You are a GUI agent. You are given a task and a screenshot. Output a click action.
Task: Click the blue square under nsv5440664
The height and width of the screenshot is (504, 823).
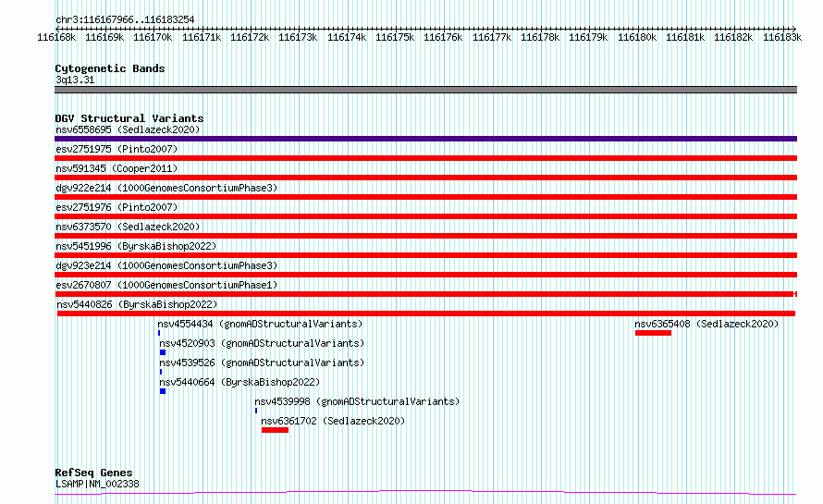[x=163, y=391]
